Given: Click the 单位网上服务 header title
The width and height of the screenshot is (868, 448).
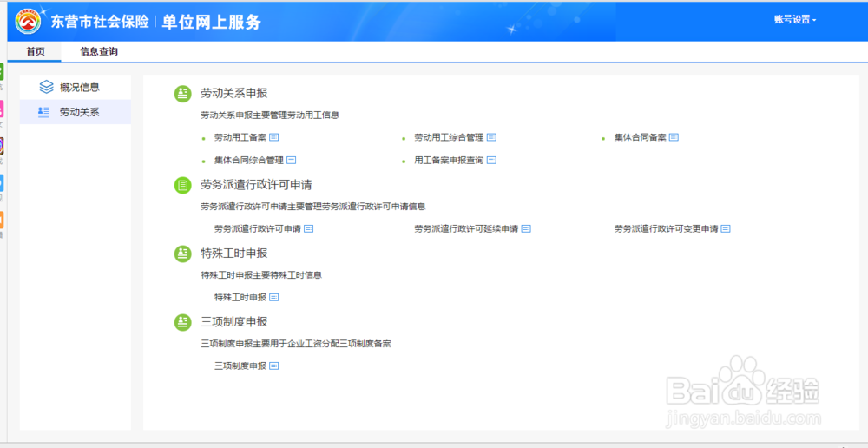Looking at the screenshot, I should coord(212,23).
